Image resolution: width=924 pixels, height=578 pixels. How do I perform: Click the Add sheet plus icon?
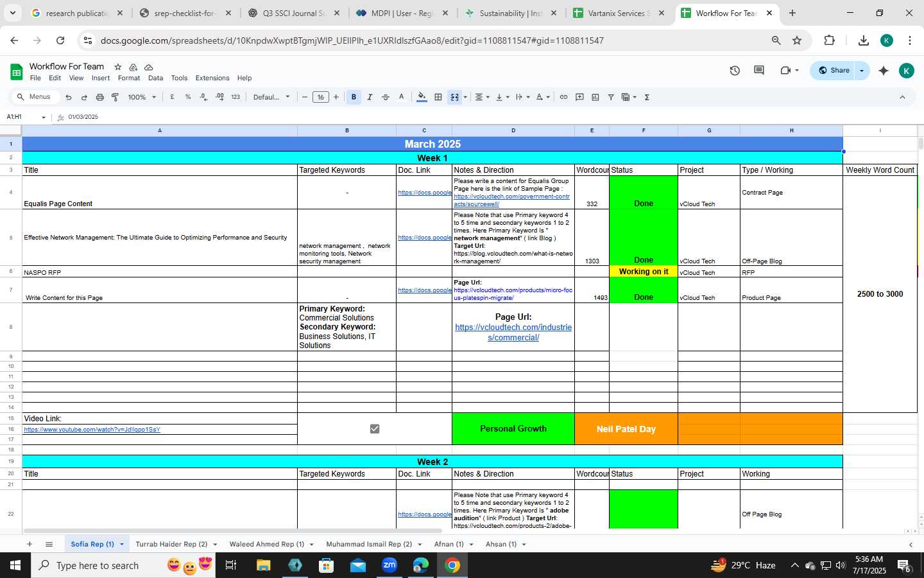[x=30, y=544]
